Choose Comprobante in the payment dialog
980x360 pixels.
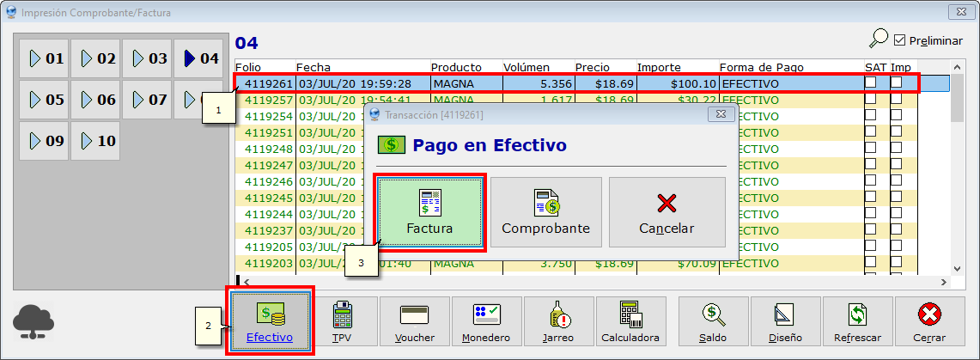(545, 213)
